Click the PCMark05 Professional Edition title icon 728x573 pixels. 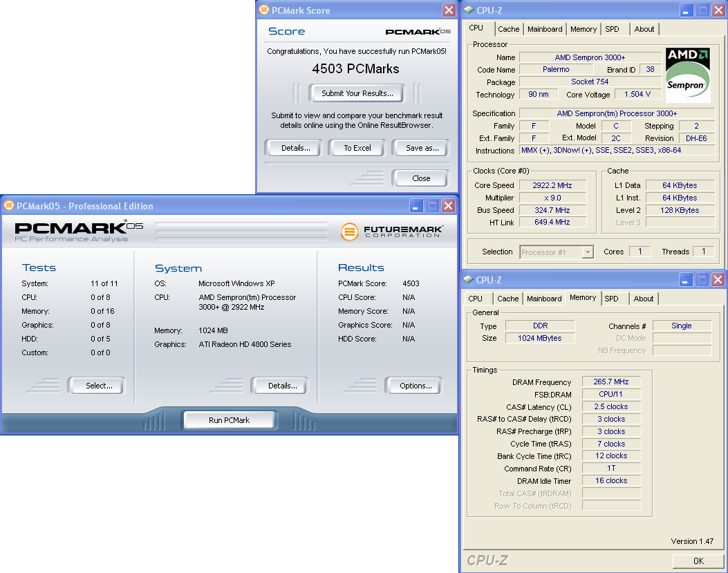9,205
